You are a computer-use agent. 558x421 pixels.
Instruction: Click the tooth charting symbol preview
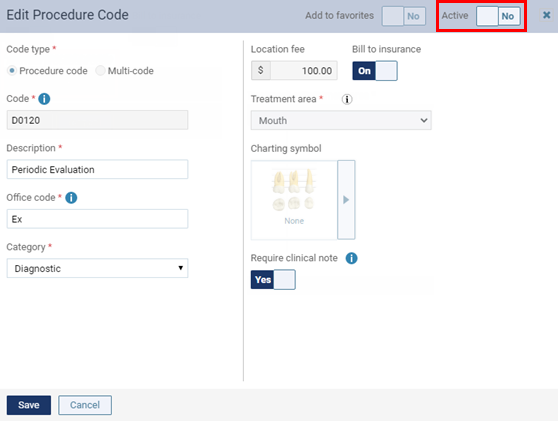click(294, 200)
